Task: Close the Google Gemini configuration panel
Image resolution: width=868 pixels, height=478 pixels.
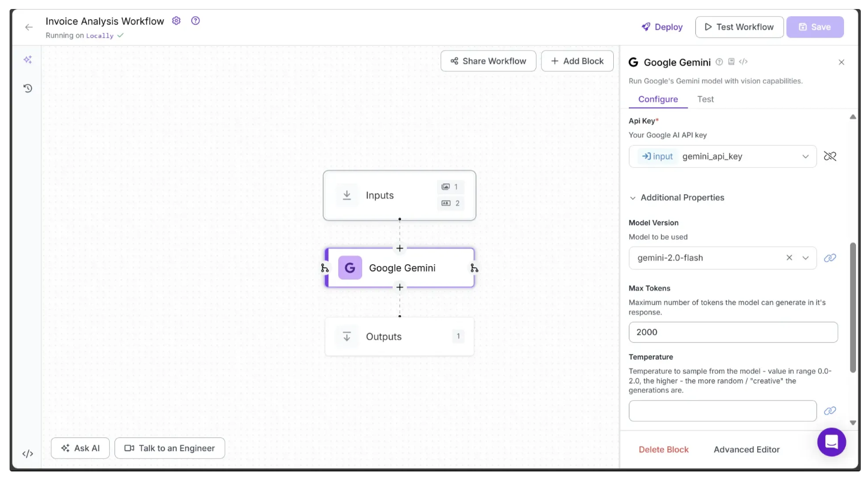Action: (842, 62)
